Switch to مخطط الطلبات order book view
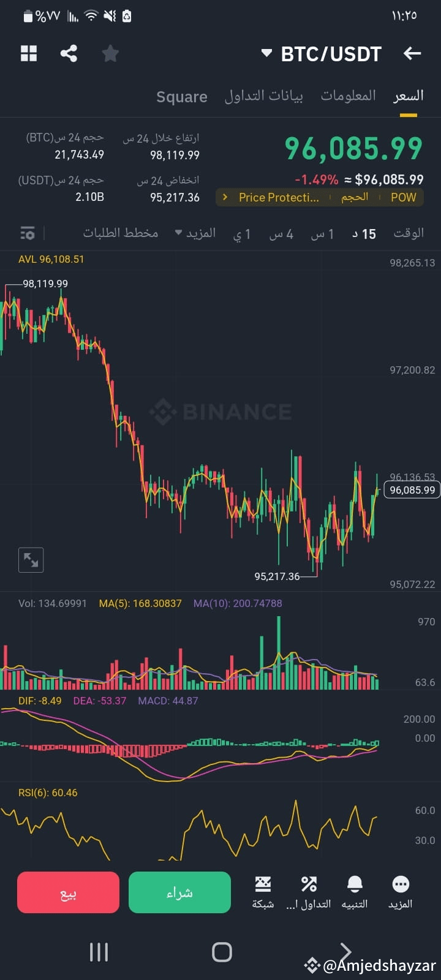The image size is (441, 980). pos(121,233)
